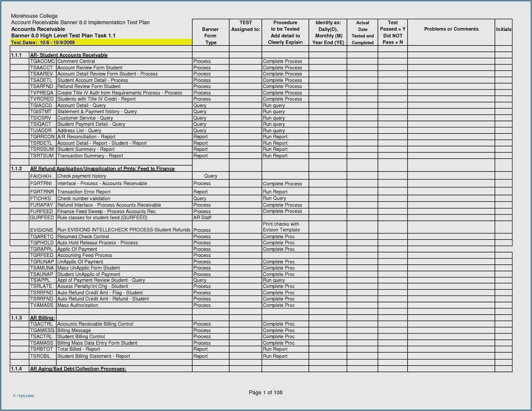This screenshot has height=411, width=532.
Task: Click the AR Staff cell in GURFEED row
Action: (202, 218)
